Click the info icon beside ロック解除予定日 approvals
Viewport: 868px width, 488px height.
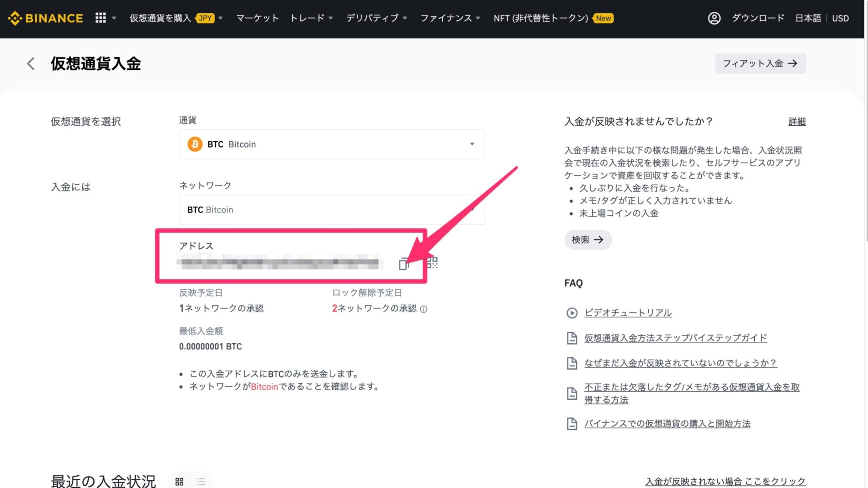[x=423, y=309]
